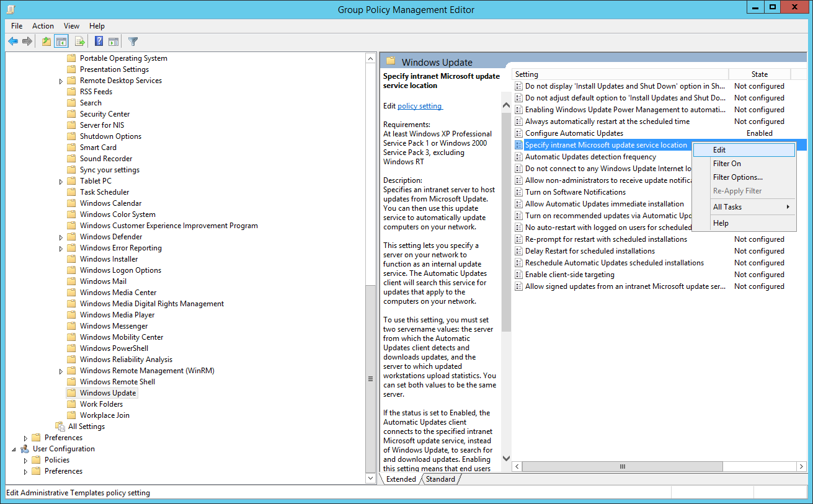Click policy icon of Turn on Software Notifications
Screen dimensions: 813x504
(x=519, y=192)
